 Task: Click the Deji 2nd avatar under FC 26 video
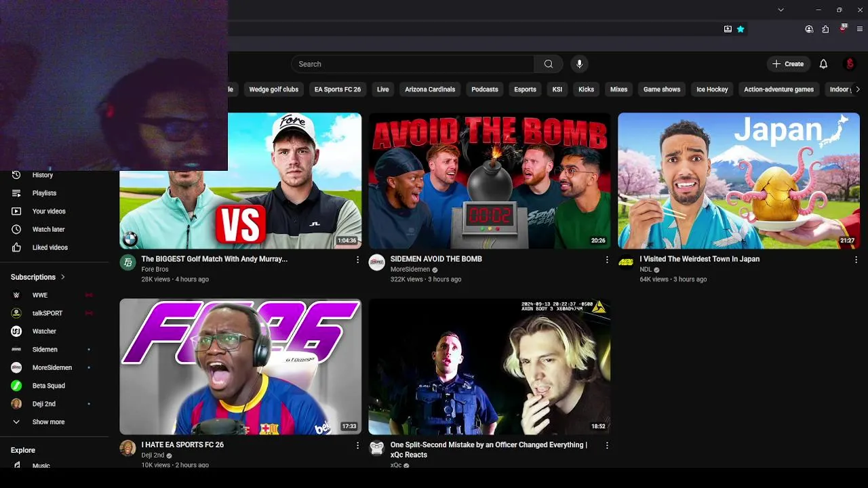128,448
